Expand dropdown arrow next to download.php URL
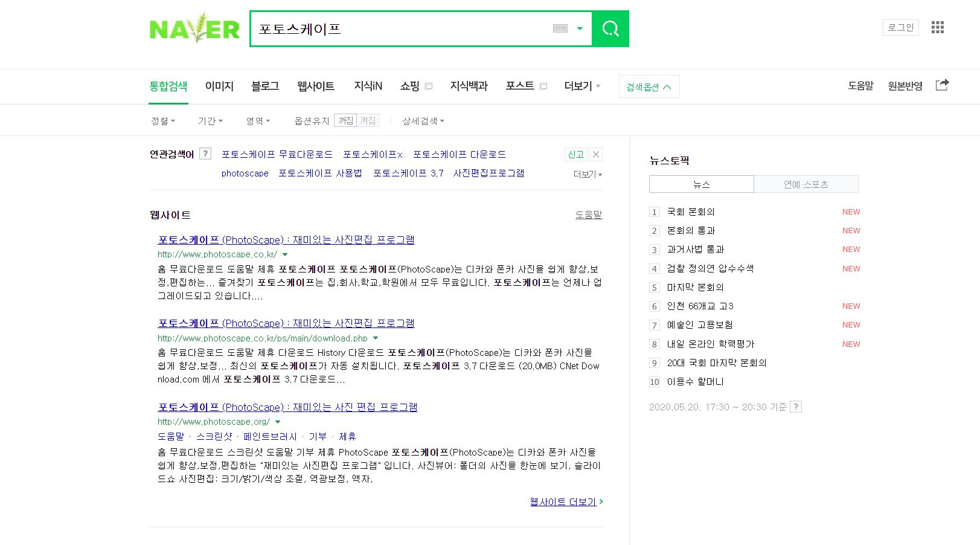Screen dimensions: 980x545 tap(376, 338)
